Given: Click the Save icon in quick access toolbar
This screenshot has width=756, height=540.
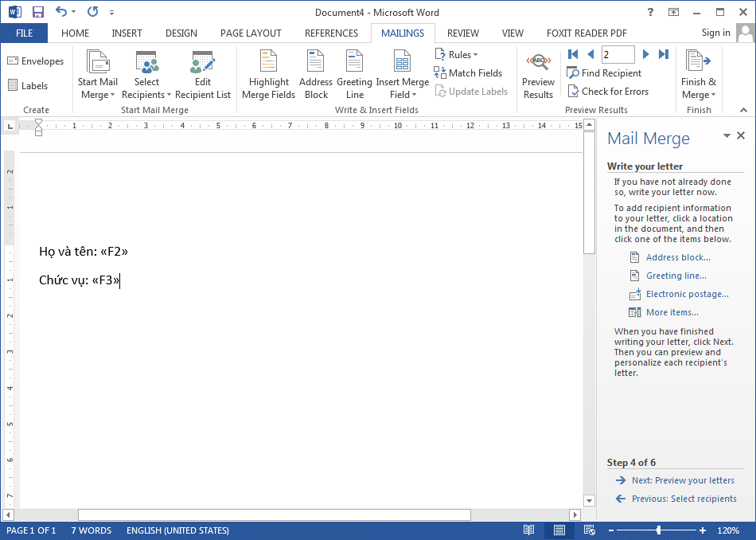Looking at the screenshot, I should pyautogui.click(x=37, y=12).
